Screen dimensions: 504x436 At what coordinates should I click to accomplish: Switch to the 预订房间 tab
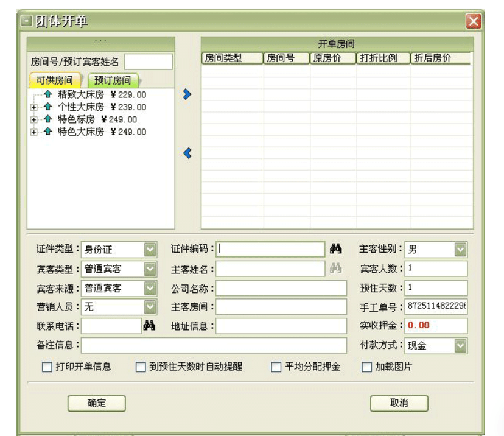(113, 80)
